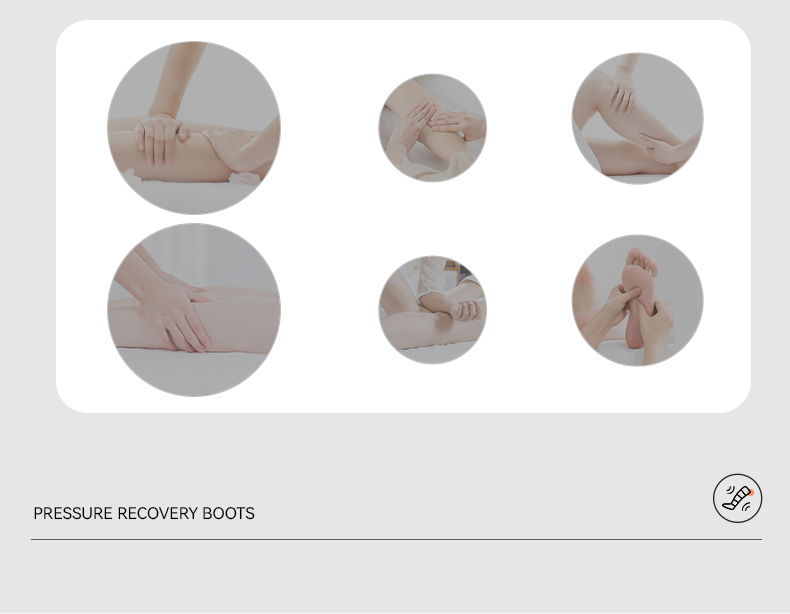This screenshot has height=614, width=790.
Task: Click the vibration waves left of boot icon
Action: click(729, 490)
